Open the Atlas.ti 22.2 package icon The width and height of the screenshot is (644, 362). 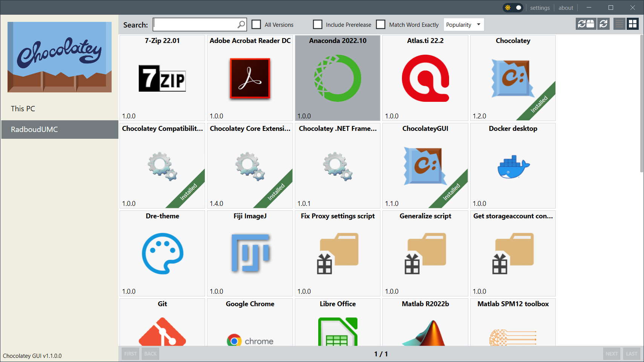click(x=425, y=78)
